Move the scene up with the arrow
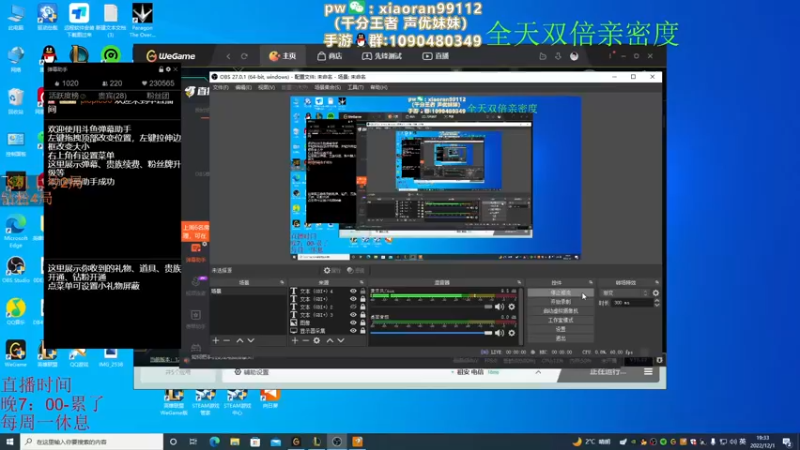The image size is (800, 450). click(240, 340)
